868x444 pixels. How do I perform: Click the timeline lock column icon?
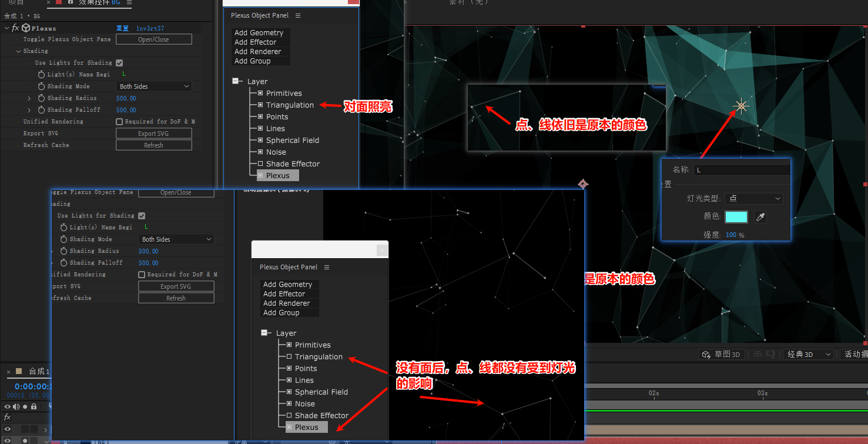point(33,406)
